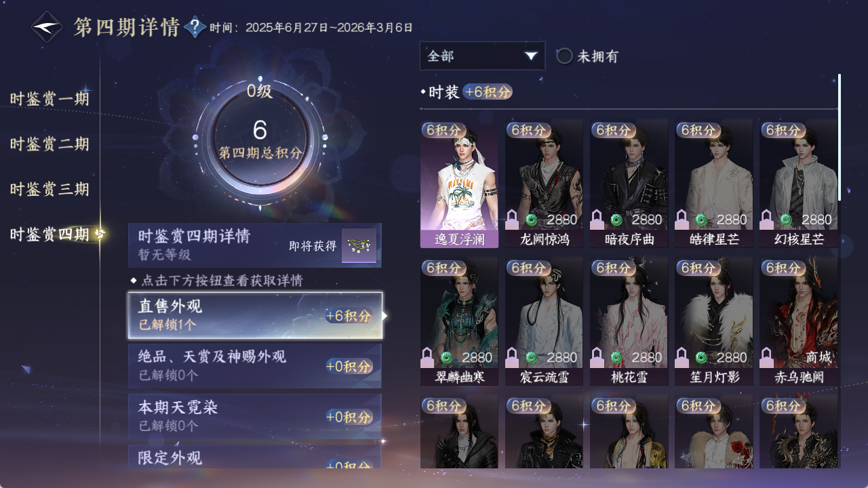Click the outfit list vertical scrollbar

(840, 137)
